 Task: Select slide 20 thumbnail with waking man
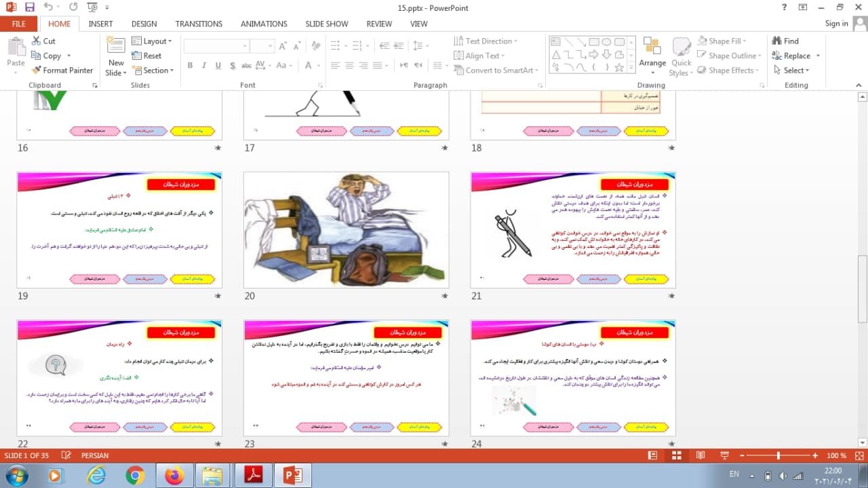pos(346,229)
